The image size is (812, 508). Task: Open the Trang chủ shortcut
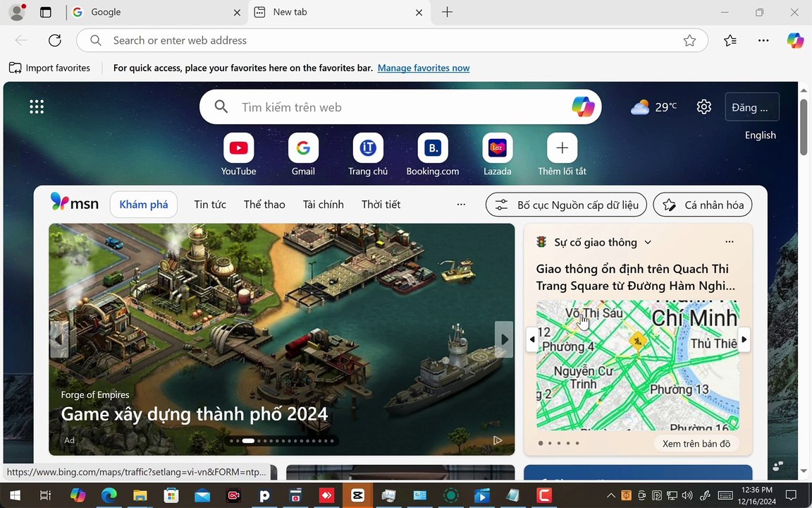[x=368, y=155]
